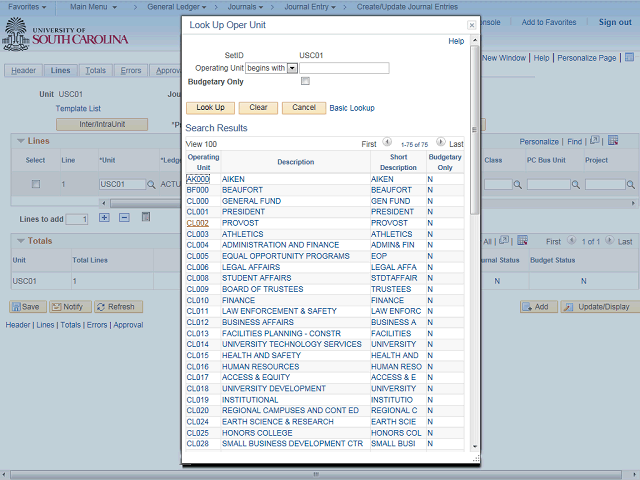Click the dialog scrollbar up arrow

pos(474,40)
